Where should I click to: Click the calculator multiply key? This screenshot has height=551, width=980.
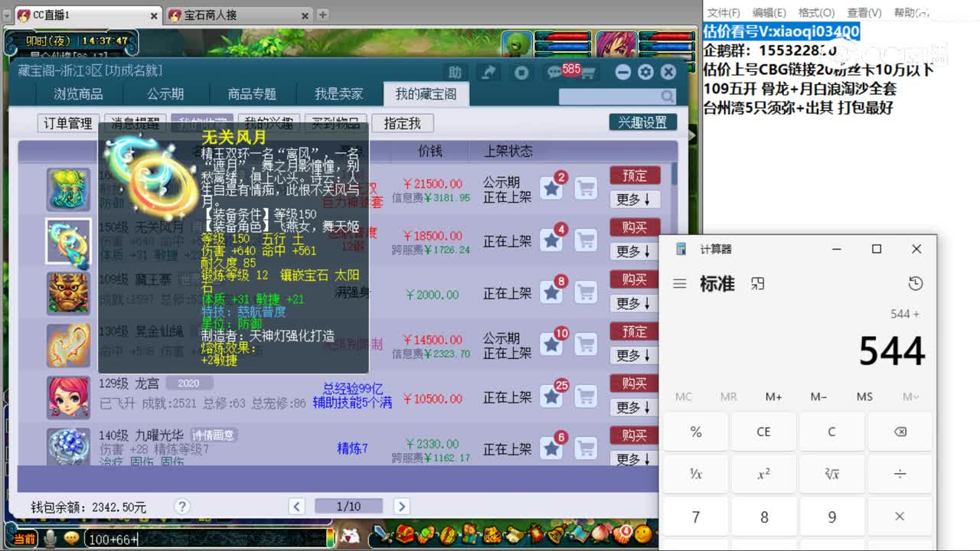[900, 517]
